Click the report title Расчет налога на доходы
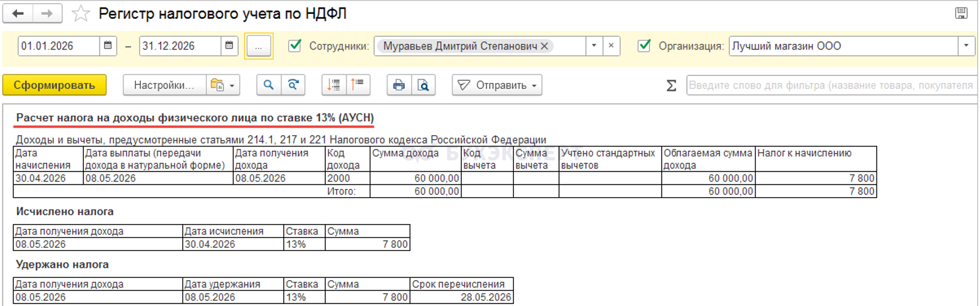 [196, 118]
